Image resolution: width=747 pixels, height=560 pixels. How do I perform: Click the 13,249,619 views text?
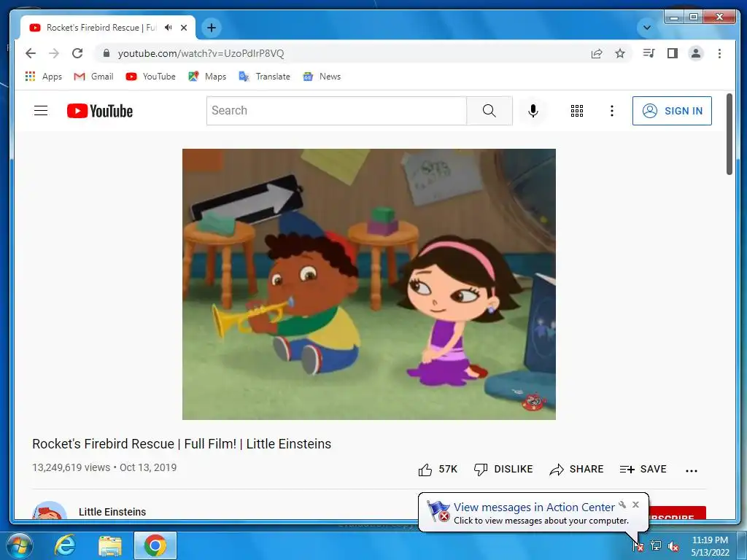71,467
